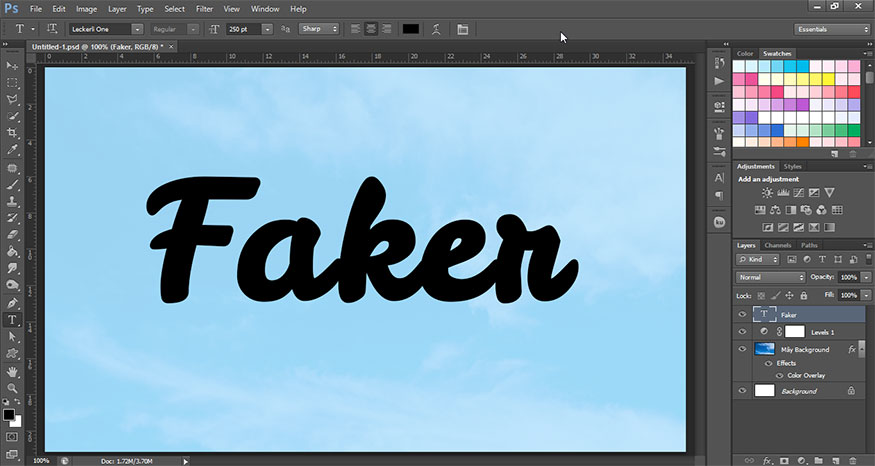
Task: Open the Essentials workspace dropdown
Action: [832, 29]
